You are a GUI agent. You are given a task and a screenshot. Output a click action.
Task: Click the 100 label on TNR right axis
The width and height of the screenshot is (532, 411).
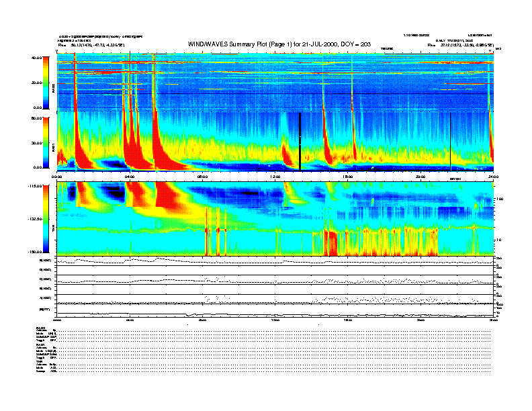coord(500,199)
